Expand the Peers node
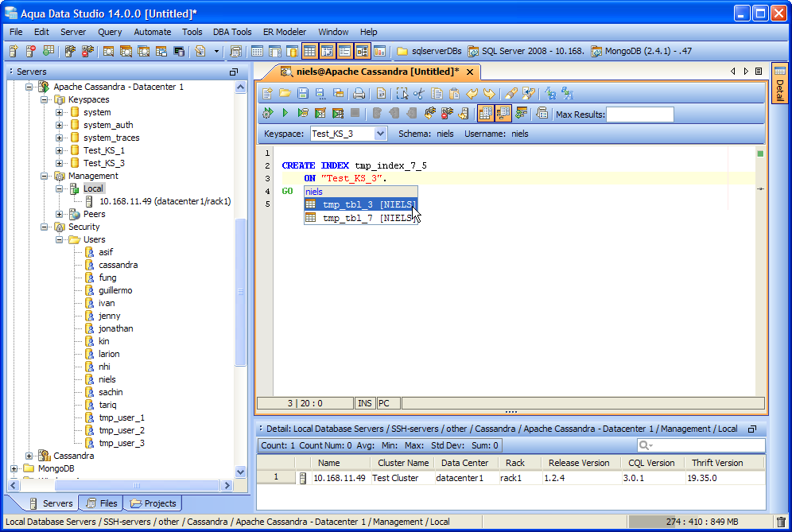Image resolution: width=792 pixels, height=532 pixels. [x=59, y=214]
